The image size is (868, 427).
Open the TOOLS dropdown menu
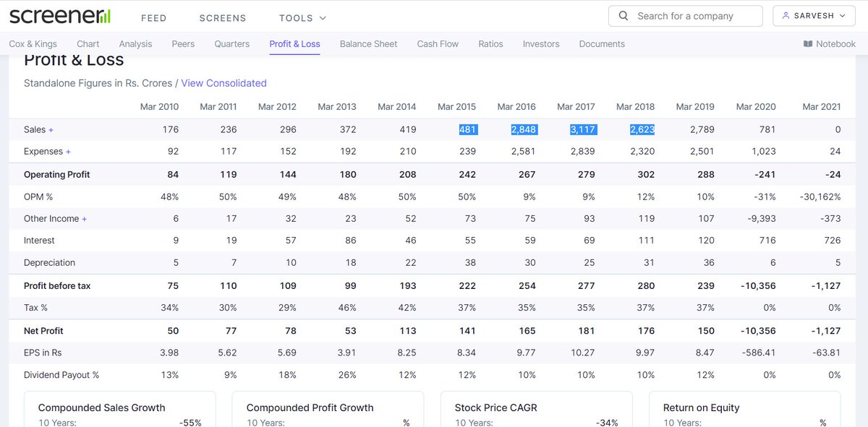[302, 17]
